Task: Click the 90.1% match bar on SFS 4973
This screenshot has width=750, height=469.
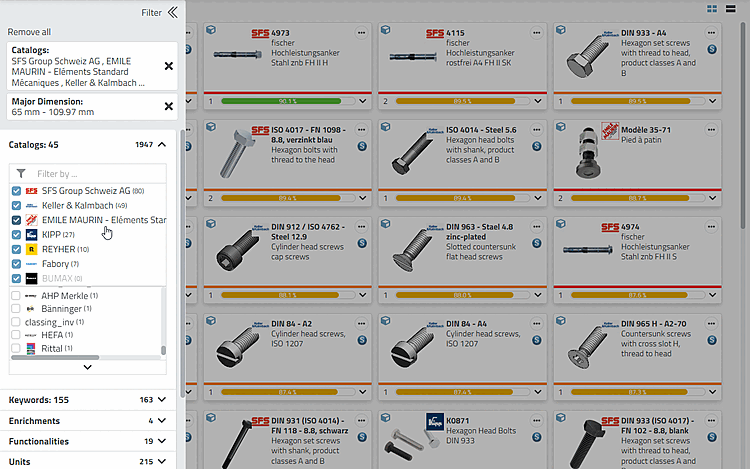Action: pos(288,101)
